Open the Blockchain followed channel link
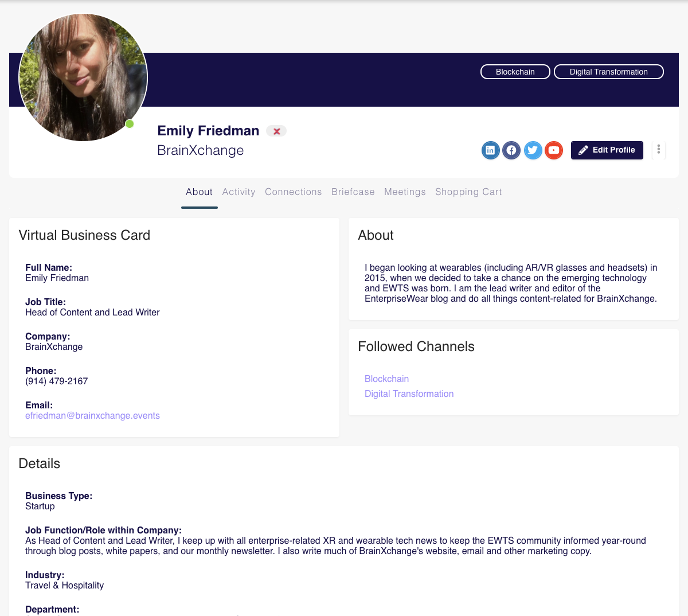688x616 pixels. tap(387, 379)
